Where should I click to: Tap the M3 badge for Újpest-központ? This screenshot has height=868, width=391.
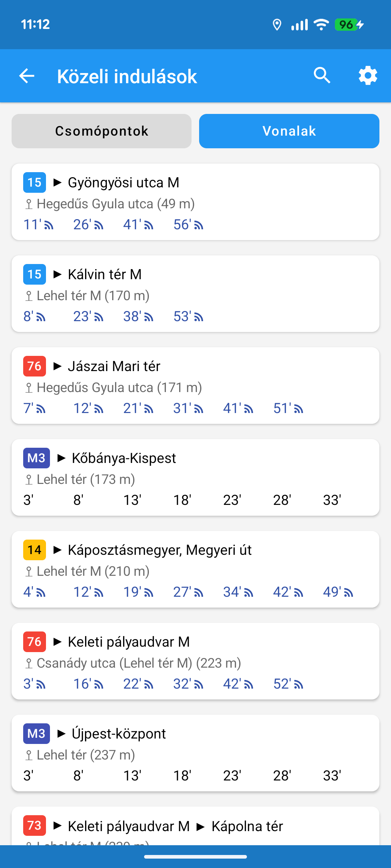[x=36, y=733]
